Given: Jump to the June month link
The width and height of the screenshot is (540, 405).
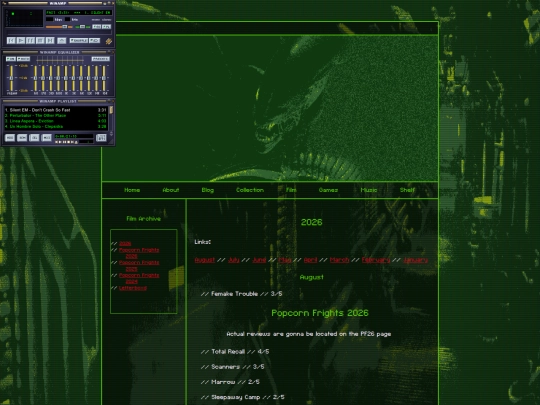Looking at the screenshot, I should pos(259,260).
